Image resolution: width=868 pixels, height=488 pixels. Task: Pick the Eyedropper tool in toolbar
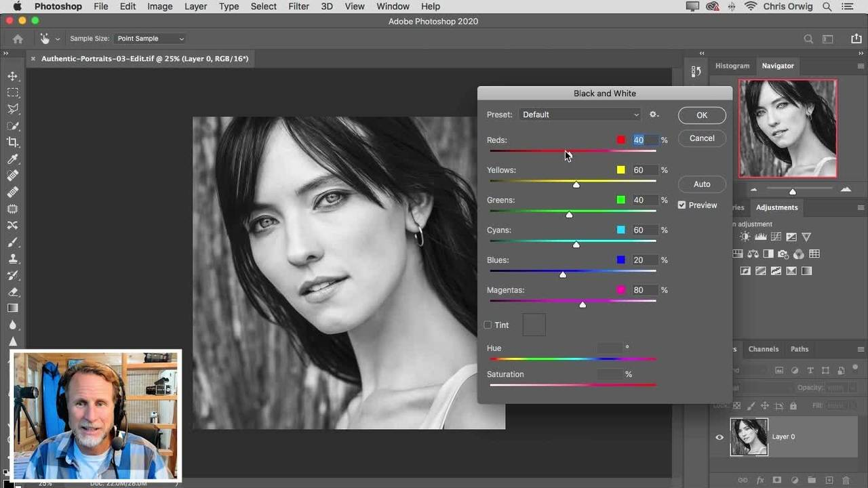[13, 159]
